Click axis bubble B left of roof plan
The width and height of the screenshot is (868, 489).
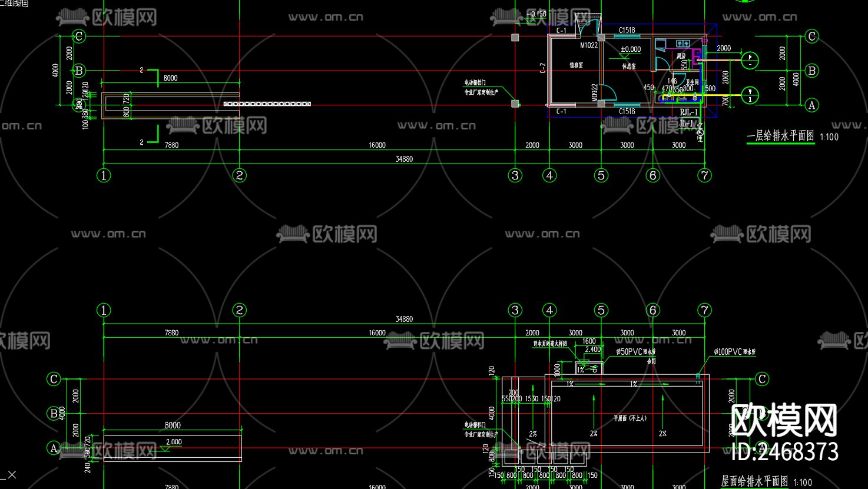(x=54, y=414)
